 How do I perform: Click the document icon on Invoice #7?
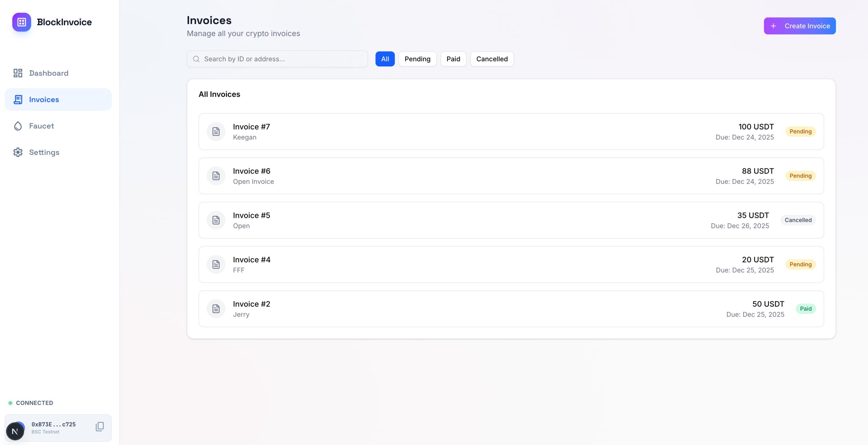point(216,132)
